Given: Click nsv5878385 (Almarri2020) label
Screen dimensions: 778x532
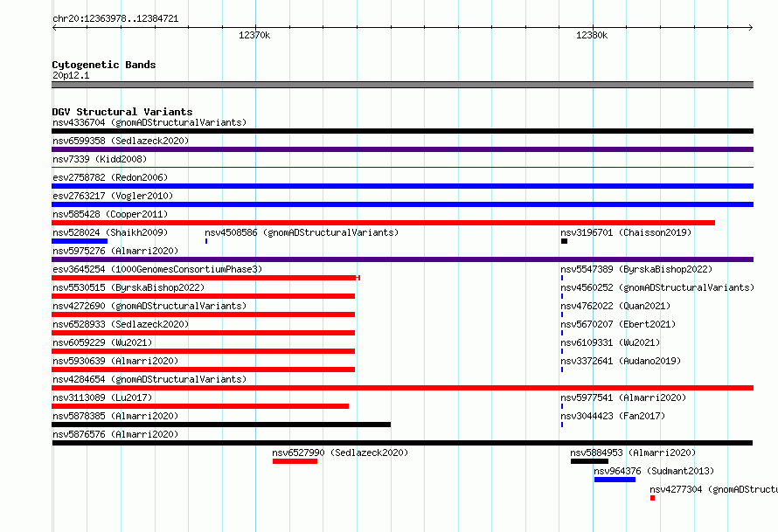Looking at the screenshot, I should click(115, 416).
